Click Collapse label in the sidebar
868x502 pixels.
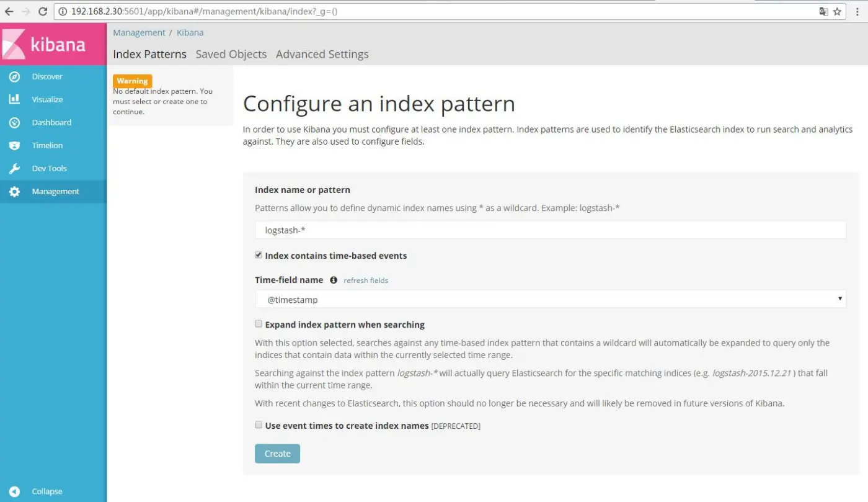(x=47, y=491)
